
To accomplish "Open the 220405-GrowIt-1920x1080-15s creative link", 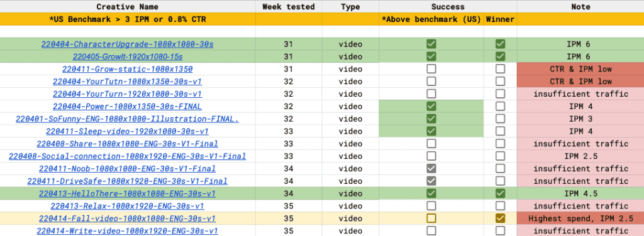I will 127,56.
